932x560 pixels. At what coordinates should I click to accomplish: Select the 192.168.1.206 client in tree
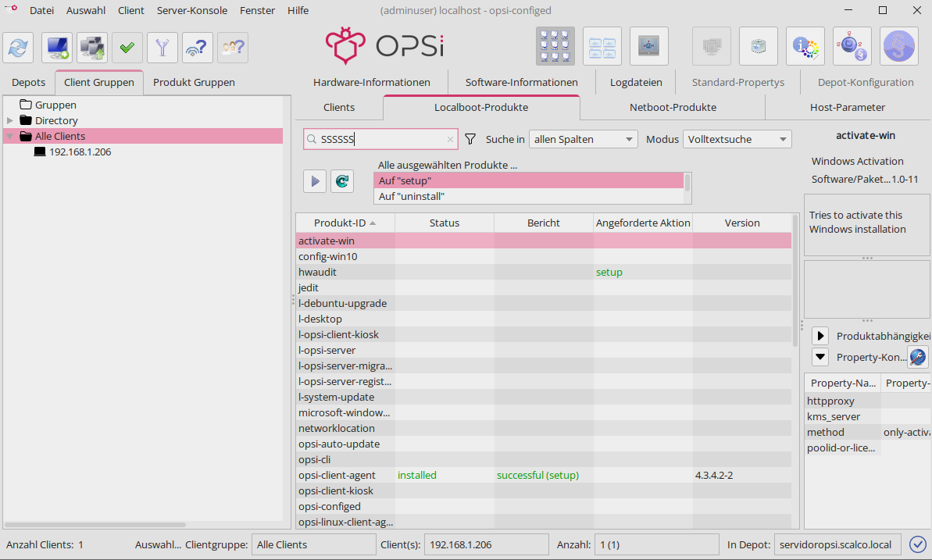coord(80,152)
